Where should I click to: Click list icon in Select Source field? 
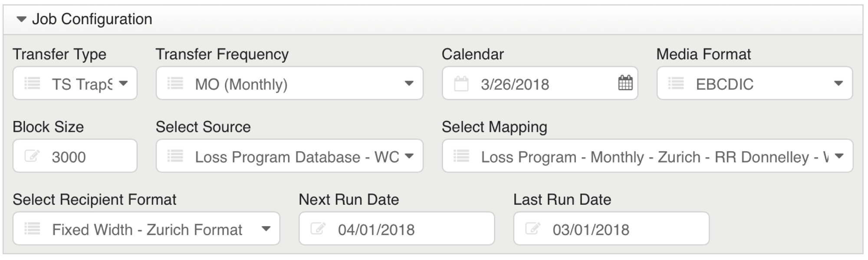point(175,156)
